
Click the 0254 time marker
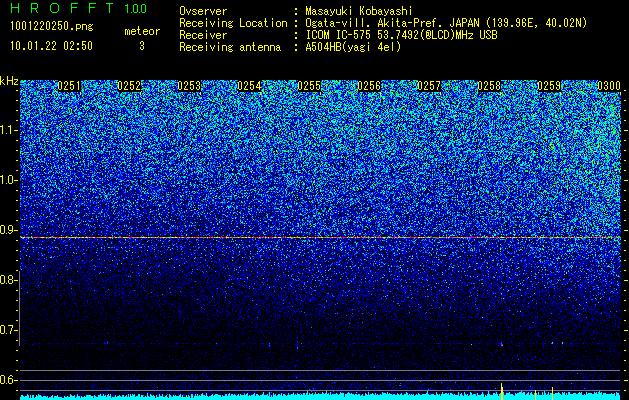pyautogui.click(x=249, y=86)
